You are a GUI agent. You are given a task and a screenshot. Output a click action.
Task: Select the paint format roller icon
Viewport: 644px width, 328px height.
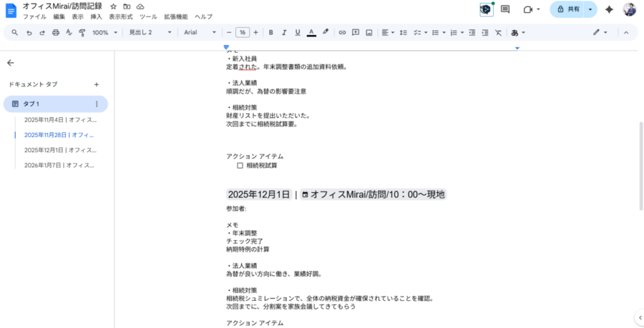pyautogui.click(x=82, y=33)
